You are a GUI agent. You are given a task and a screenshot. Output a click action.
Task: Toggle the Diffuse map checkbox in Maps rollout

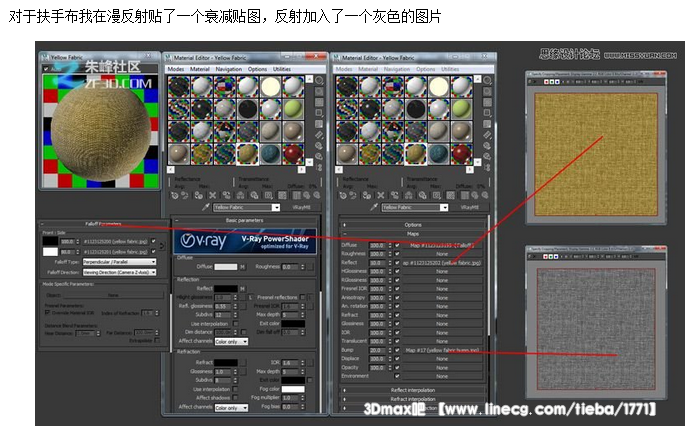397,245
